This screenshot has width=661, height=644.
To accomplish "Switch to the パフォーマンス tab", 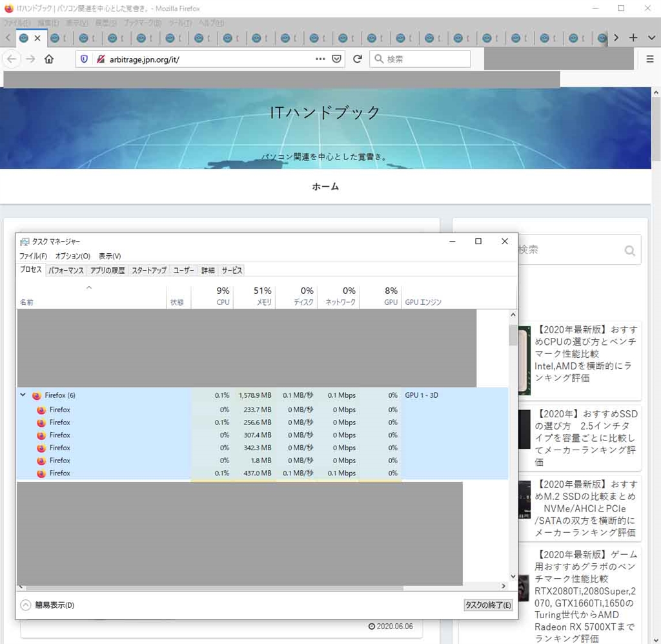I will [x=66, y=271].
